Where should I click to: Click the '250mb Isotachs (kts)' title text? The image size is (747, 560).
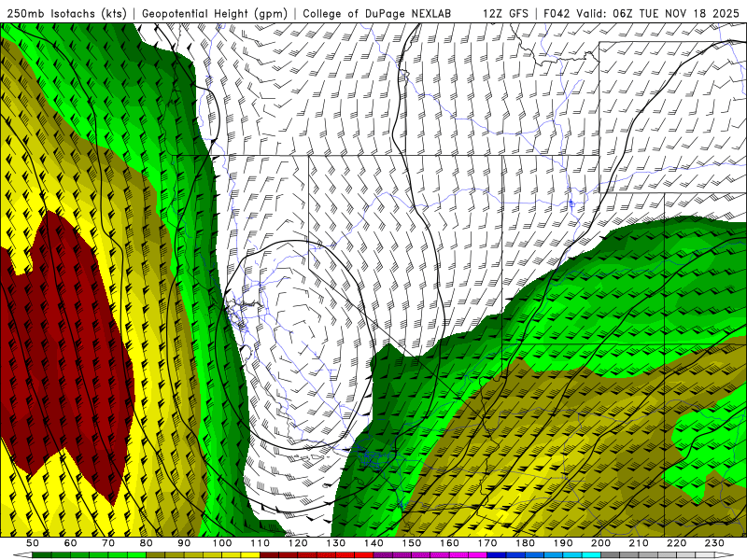point(67,13)
